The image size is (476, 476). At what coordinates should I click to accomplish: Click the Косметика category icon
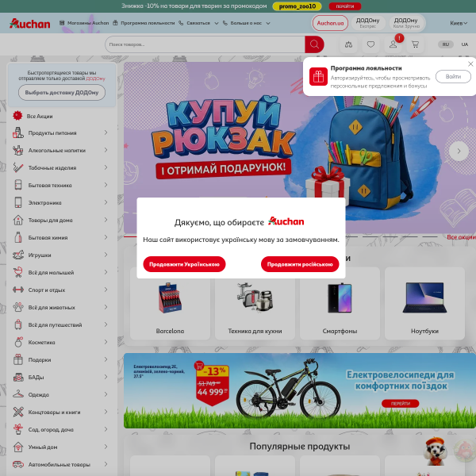18,342
